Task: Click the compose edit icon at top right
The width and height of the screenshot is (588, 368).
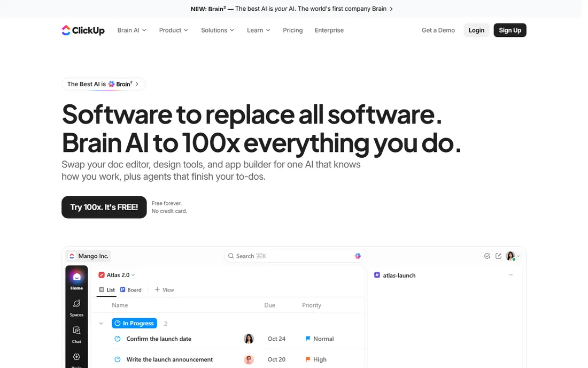Action: click(498, 256)
